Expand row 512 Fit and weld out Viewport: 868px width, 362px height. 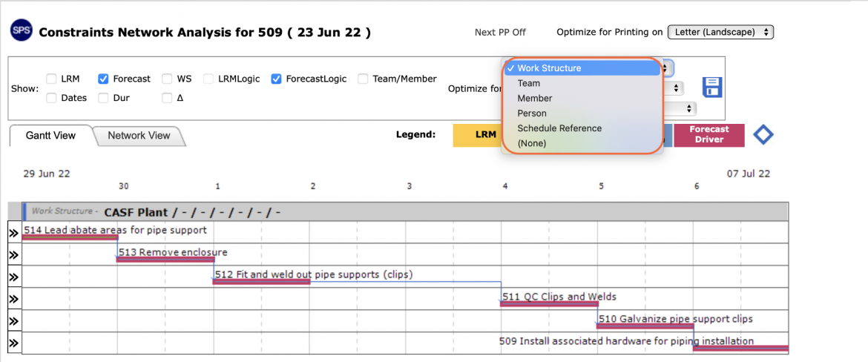[14, 277]
